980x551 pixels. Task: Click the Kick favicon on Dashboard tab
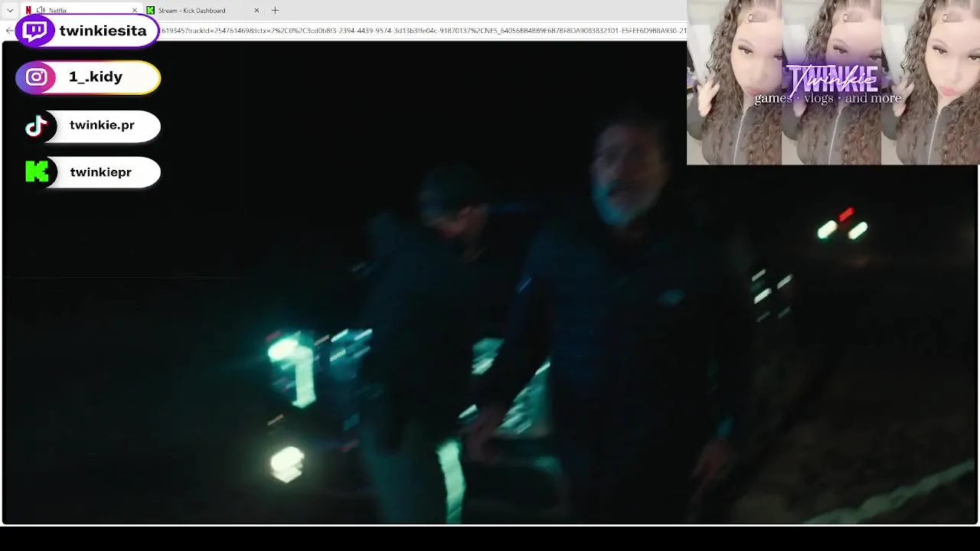point(151,11)
